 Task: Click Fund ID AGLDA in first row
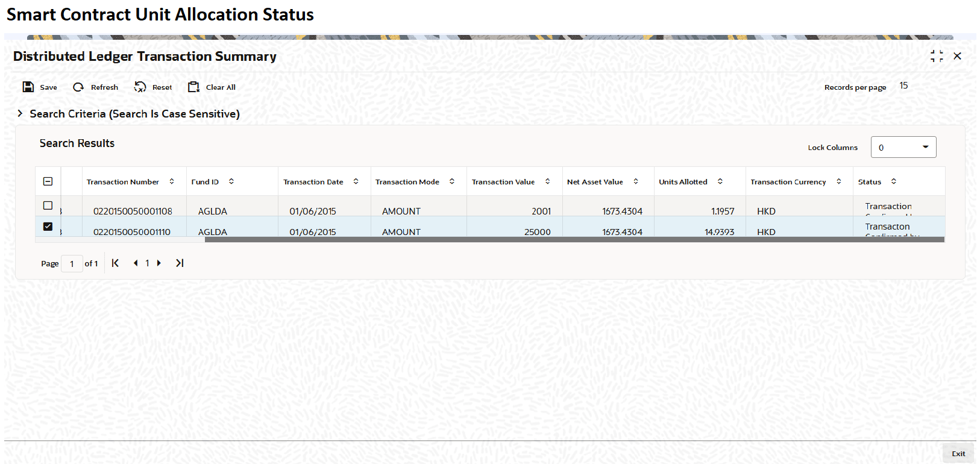(213, 211)
